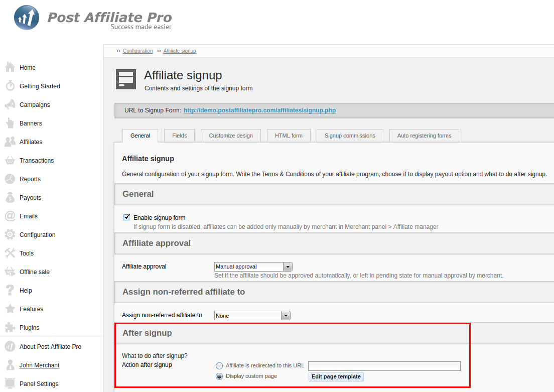Image resolution: width=554 pixels, height=392 pixels.
Task: Open the Manual approval dropdown
Action: tap(253, 267)
